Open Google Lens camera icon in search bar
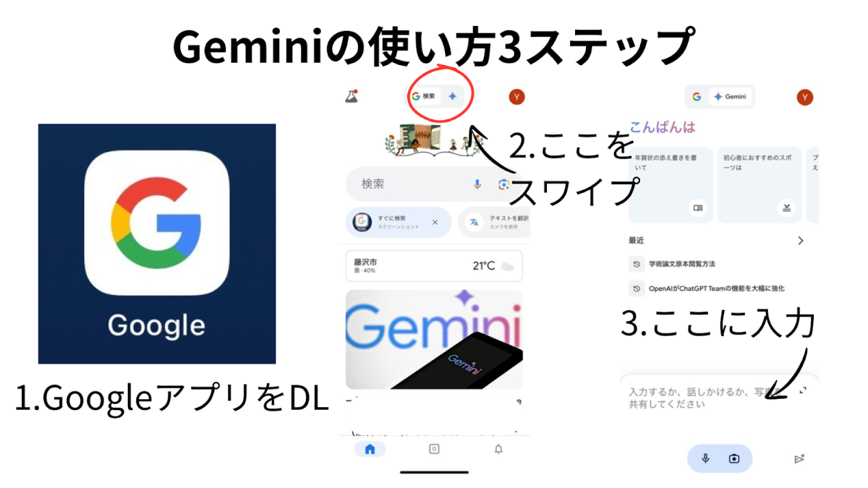868x488 pixels. [x=503, y=184]
